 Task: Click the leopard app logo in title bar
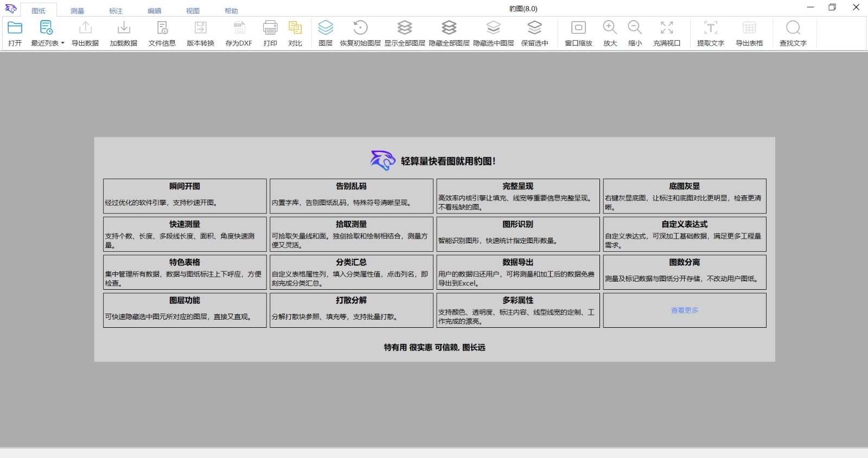(x=11, y=8)
